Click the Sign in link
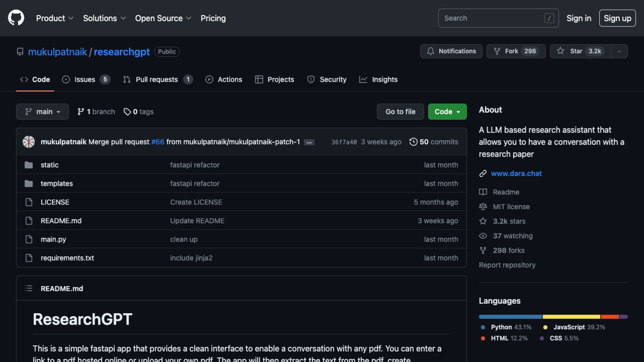Image resolution: width=644 pixels, height=362 pixels. pyautogui.click(x=579, y=18)
